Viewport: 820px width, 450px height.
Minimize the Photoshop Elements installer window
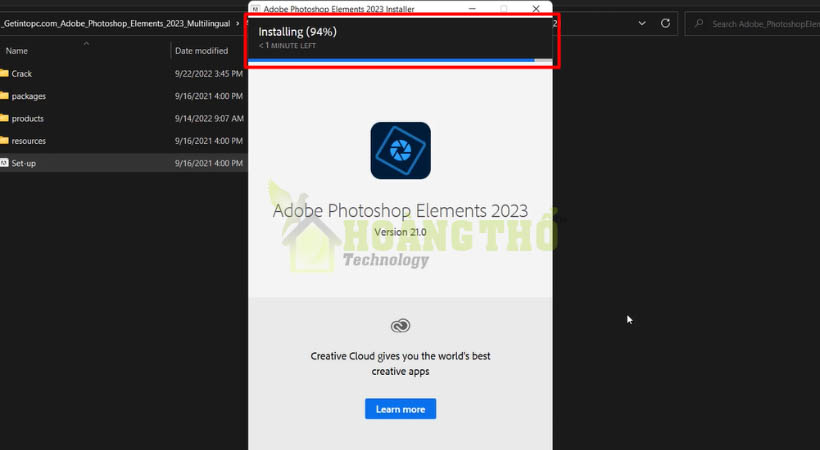[472, 8]
